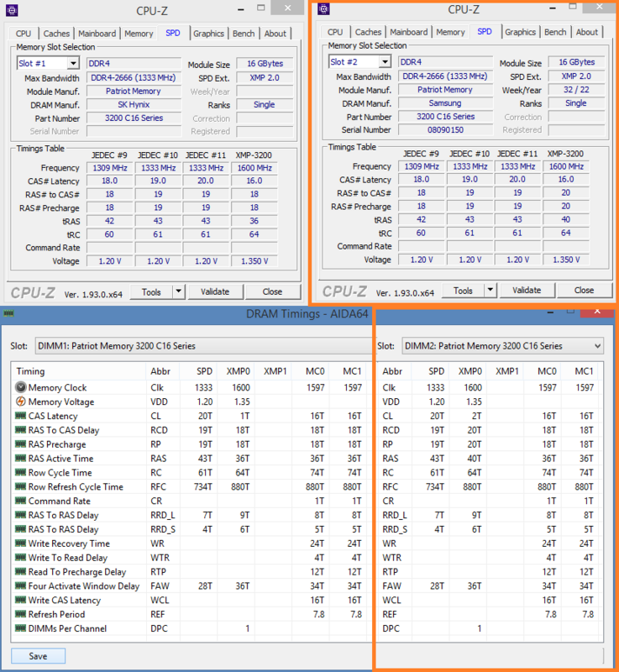Expand the DIMM2 Patriot Memory slot dropdown
Viewport: 619px width, 672px height.
(597, 346)
